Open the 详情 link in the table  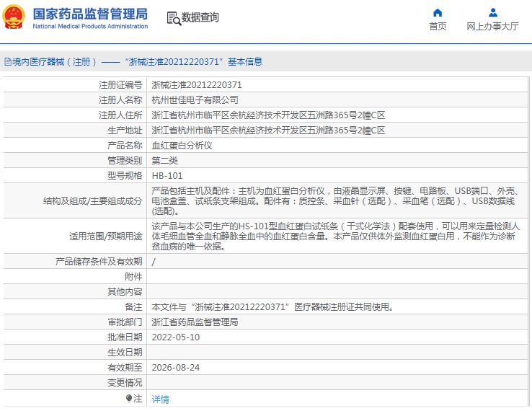tap(160, 399)
